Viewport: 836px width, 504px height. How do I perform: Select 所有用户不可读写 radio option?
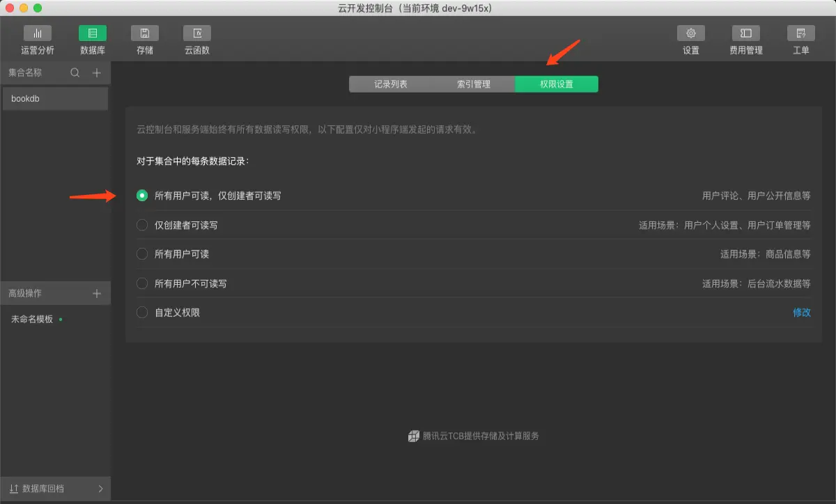[x=142, y=283]
